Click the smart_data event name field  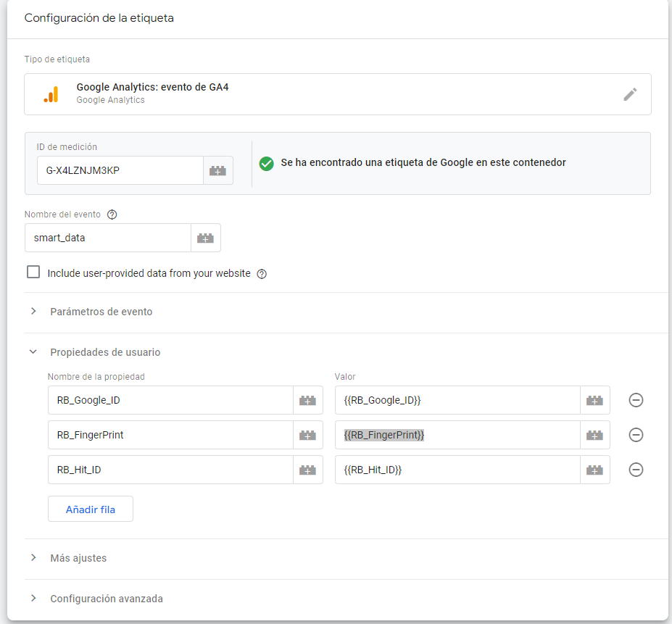107,238
